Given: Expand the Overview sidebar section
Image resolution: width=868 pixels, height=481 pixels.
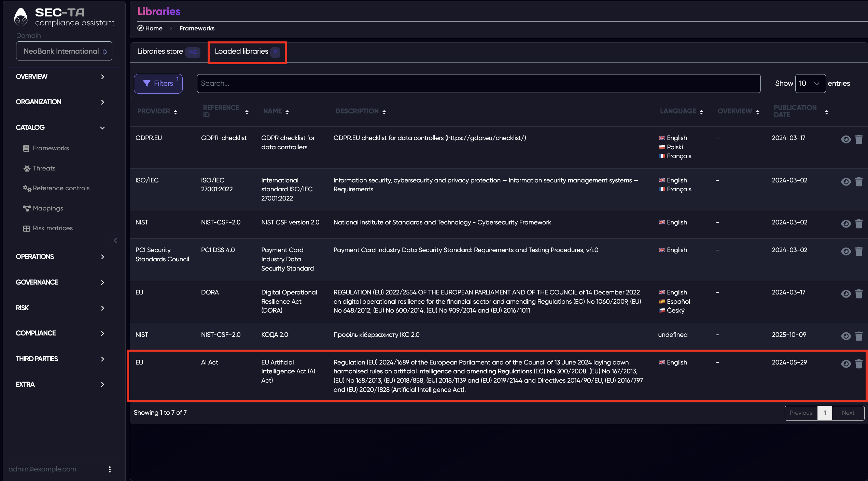Looking at the screenshot, I should coord(60,77).
